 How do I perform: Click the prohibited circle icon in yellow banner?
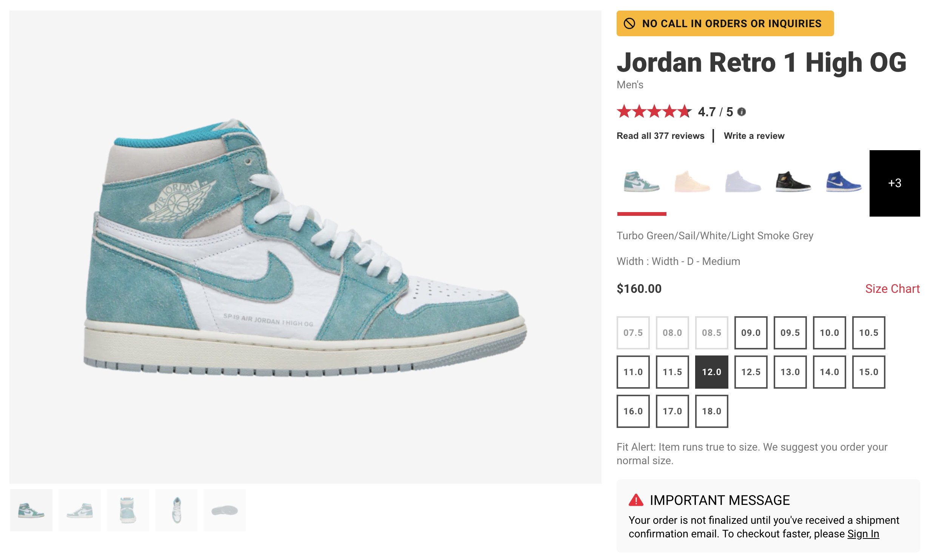(x=629, y=23)
